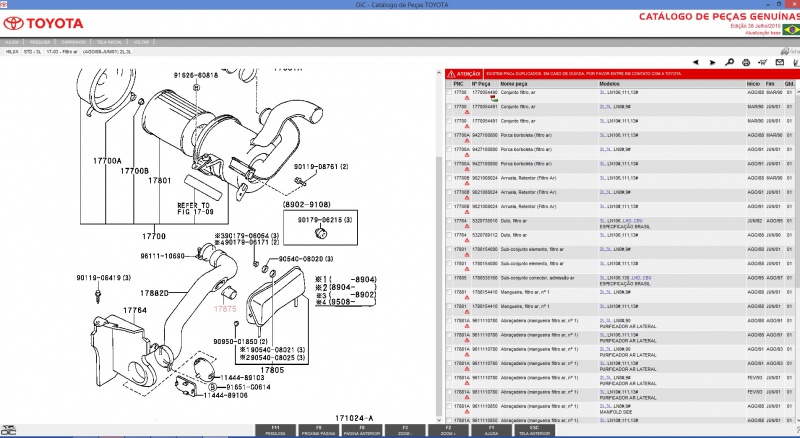
Task: Select callout 17882D in the diagram
Action: (x=155, y=294)
